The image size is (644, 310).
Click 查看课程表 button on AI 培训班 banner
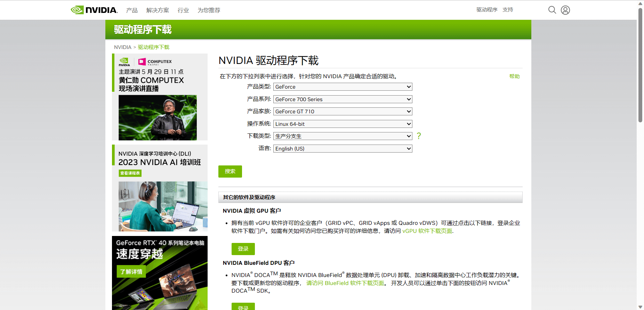(130, 173)
